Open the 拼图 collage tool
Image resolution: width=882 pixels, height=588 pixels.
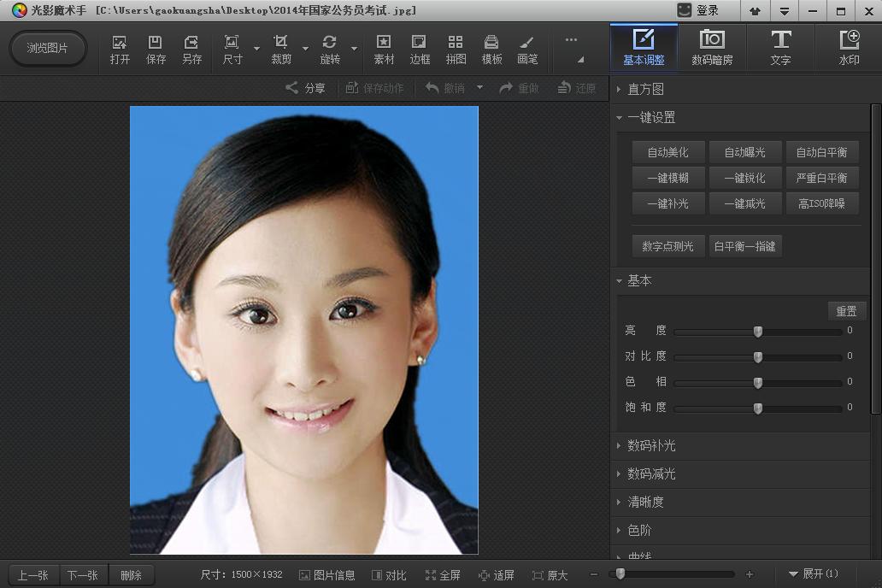[456, 48]
